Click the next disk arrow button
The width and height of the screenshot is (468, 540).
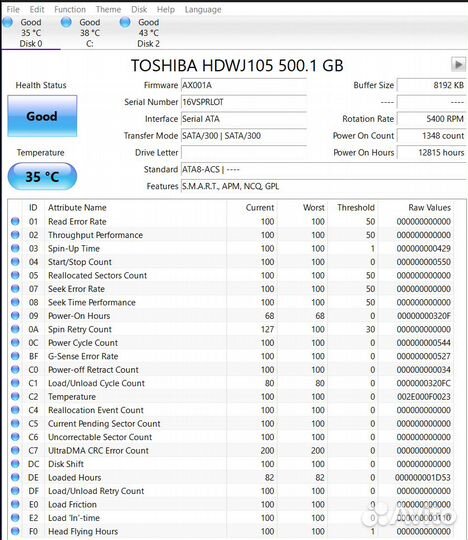click(458, 64)
